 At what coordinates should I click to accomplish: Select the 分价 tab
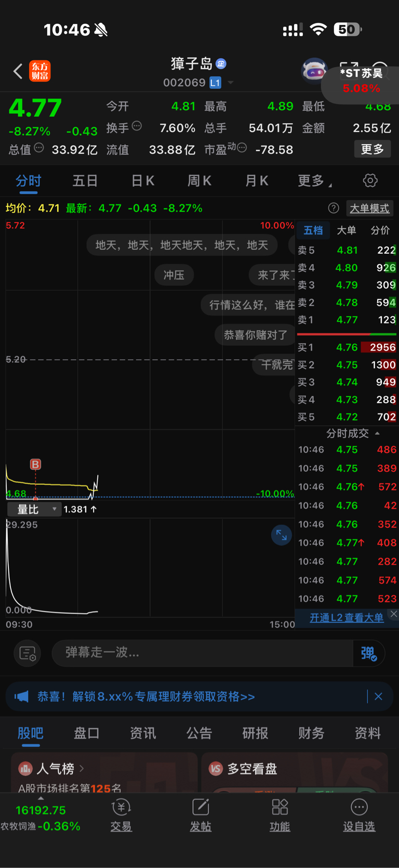(380, 230)
